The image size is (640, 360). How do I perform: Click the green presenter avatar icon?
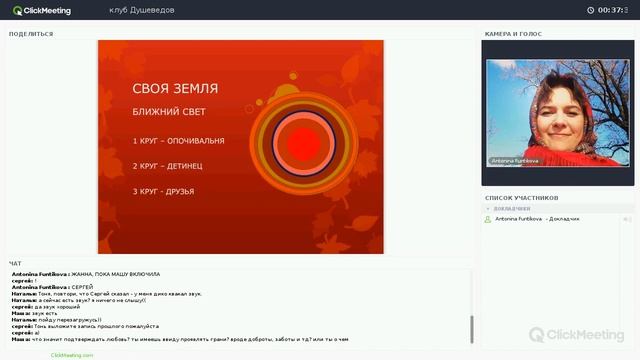tap(487, 219)
